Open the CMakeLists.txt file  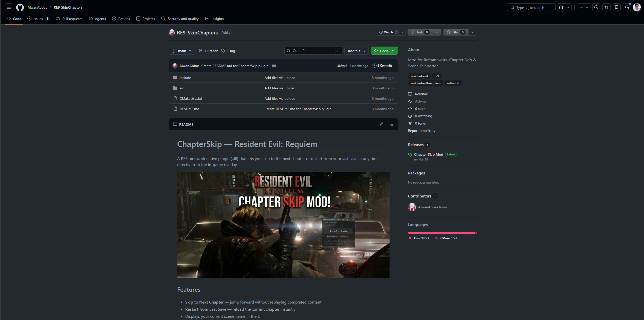click(191, 98)
